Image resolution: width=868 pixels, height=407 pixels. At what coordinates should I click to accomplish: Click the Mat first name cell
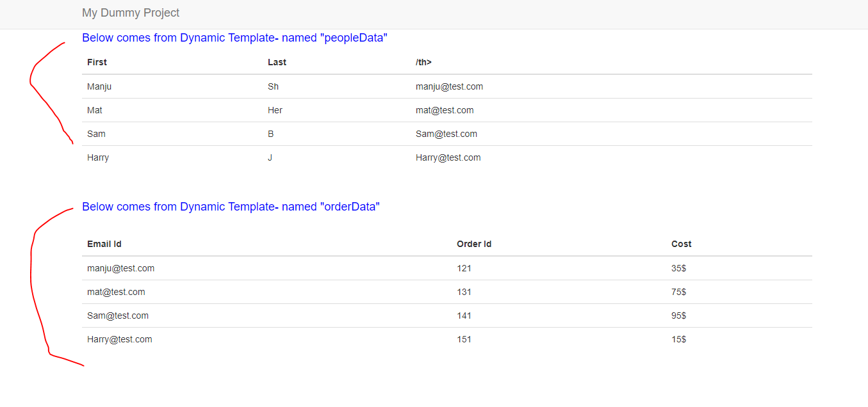(x=95, y=110)
